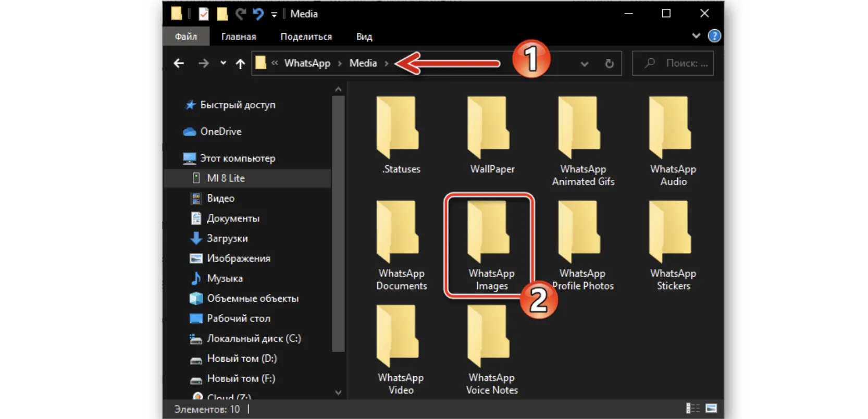Open recent locations dropdown arrow
The height and width of the screenshot is (419, 868).
223,63
